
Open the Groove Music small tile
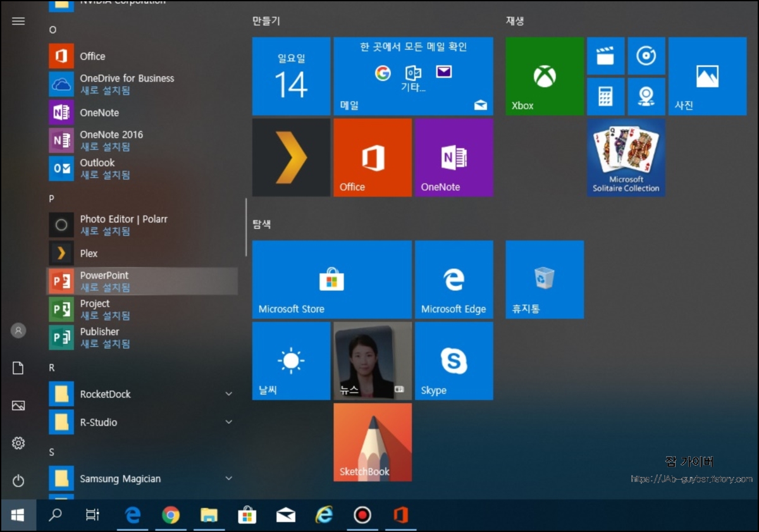(646, 56)
